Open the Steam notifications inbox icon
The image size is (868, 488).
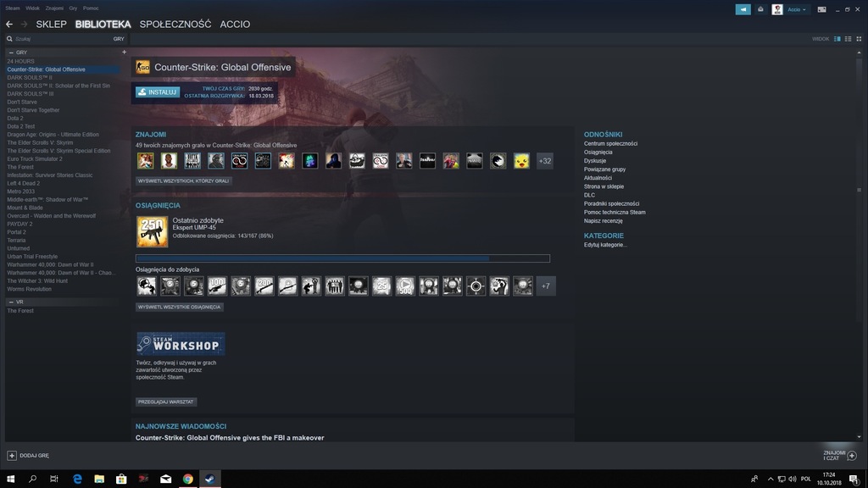point(760,9)
